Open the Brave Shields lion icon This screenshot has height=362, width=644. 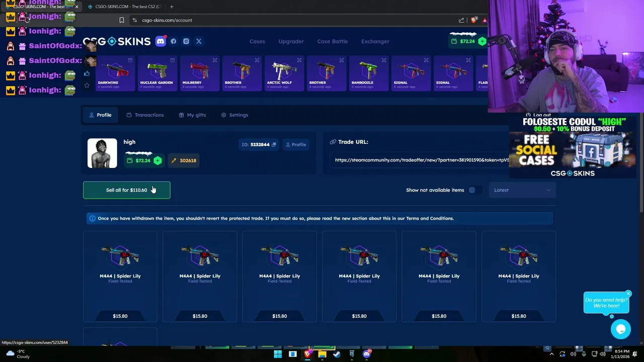click(473, 20)
